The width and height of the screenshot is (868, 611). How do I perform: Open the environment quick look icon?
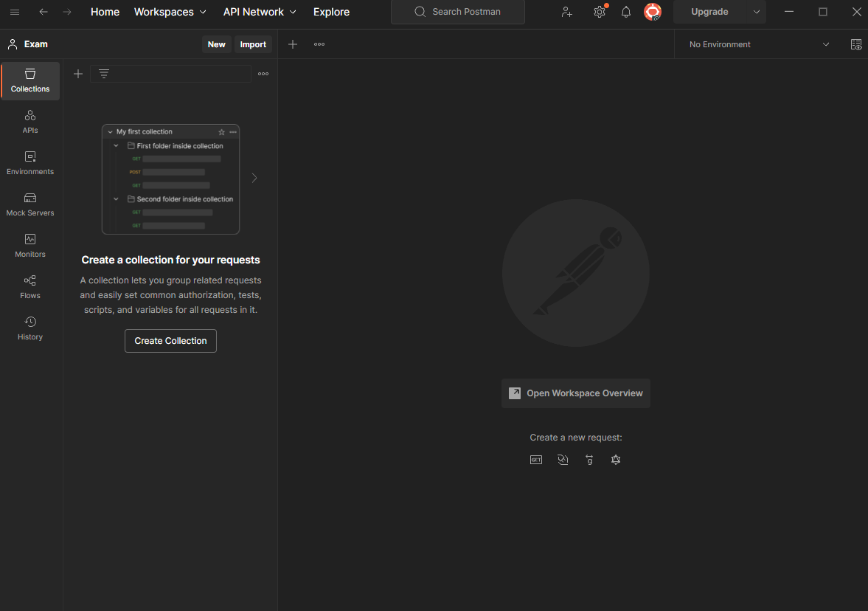click(x=855, y=44)
